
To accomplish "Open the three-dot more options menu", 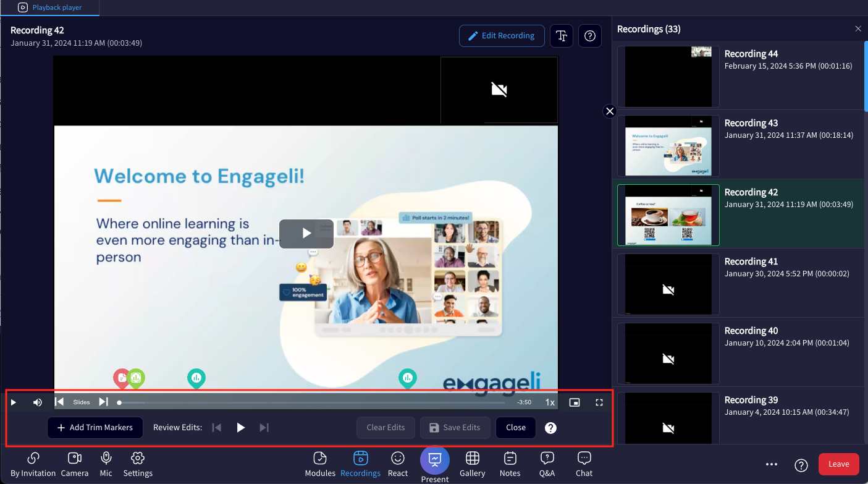I will tap(771, 464).
